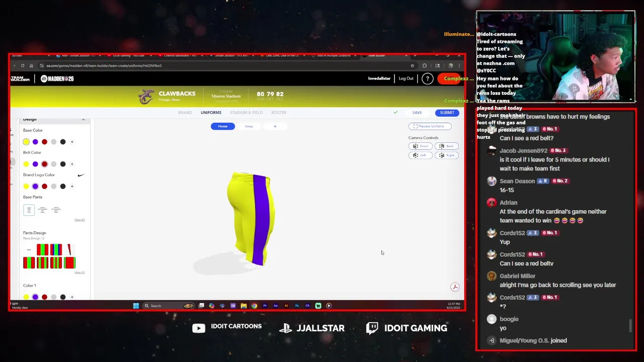Select the first Base Pants thumbnail

[x=29, y=210]
